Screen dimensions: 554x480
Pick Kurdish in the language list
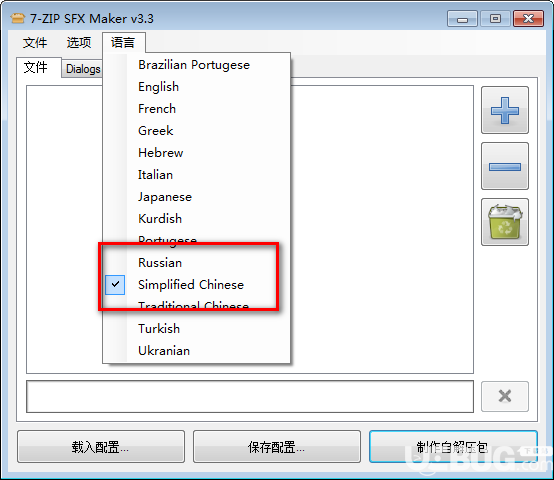[x=196, y=218]
